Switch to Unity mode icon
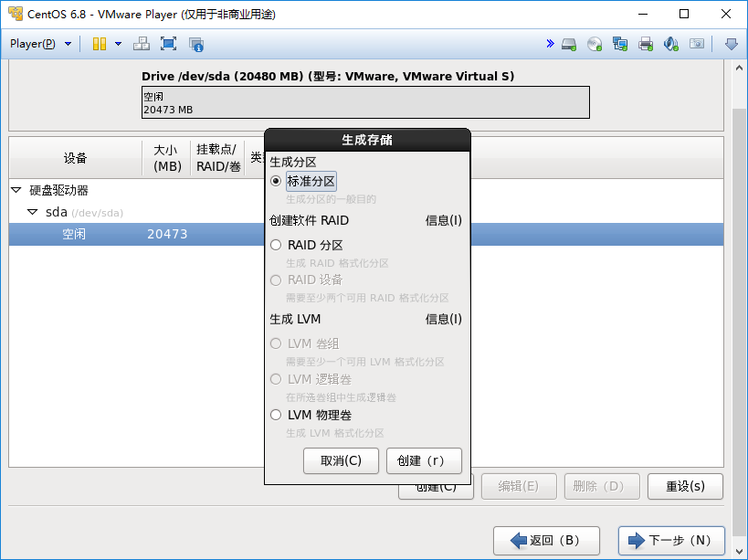 196,45
